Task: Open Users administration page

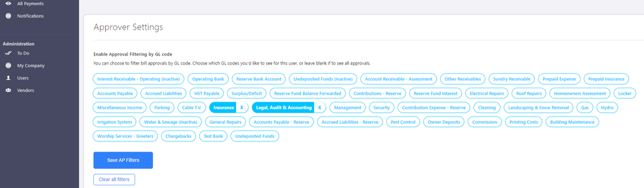Action: 23,78
